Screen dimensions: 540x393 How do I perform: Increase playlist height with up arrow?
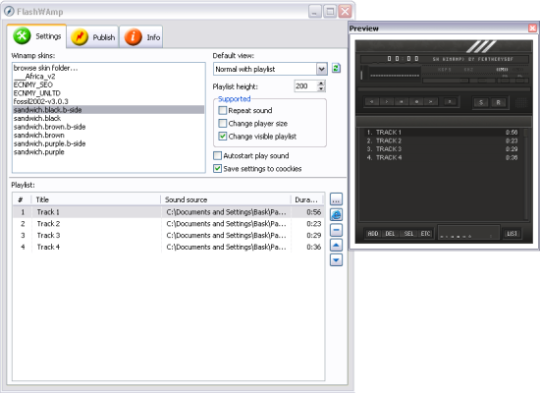coord(321,83)
